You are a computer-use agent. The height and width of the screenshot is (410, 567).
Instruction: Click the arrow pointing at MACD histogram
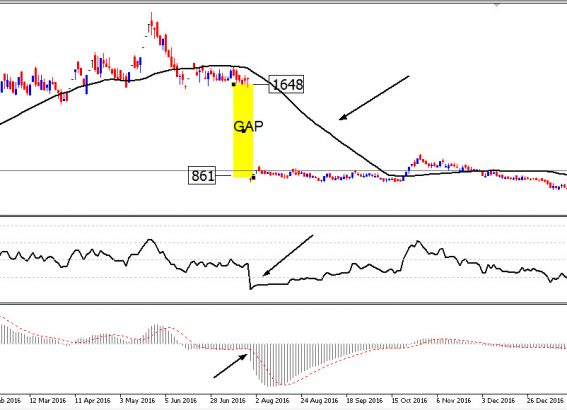tap(230, 366)
